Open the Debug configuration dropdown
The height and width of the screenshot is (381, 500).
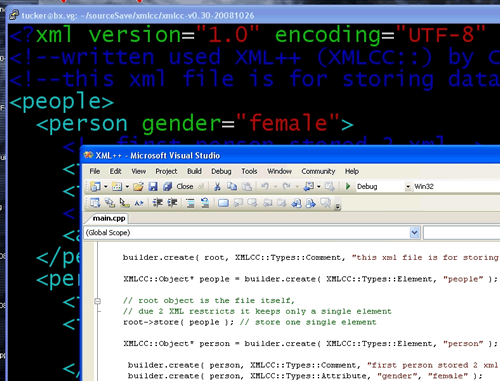point(408,187)
